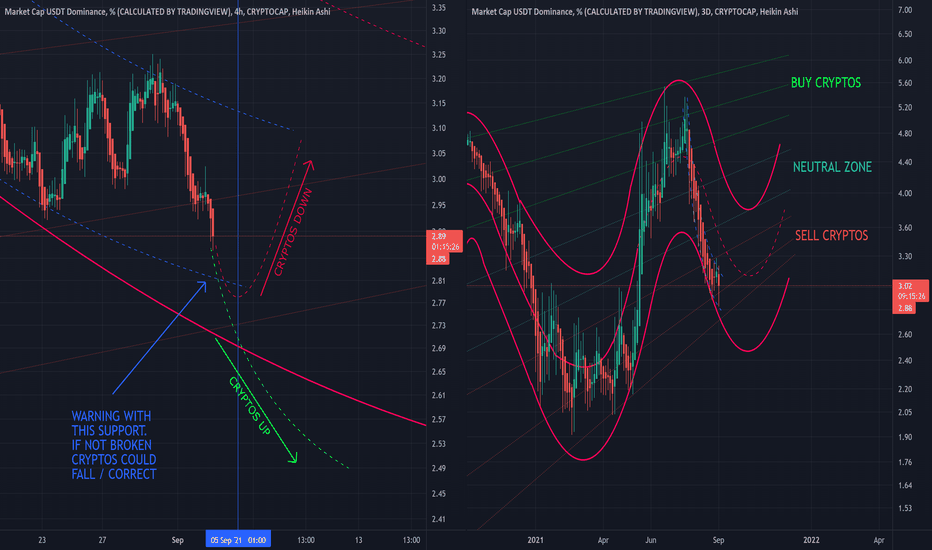
Task: Click the Sep label on 4h chart axis
Action: (x=177, y=540)
